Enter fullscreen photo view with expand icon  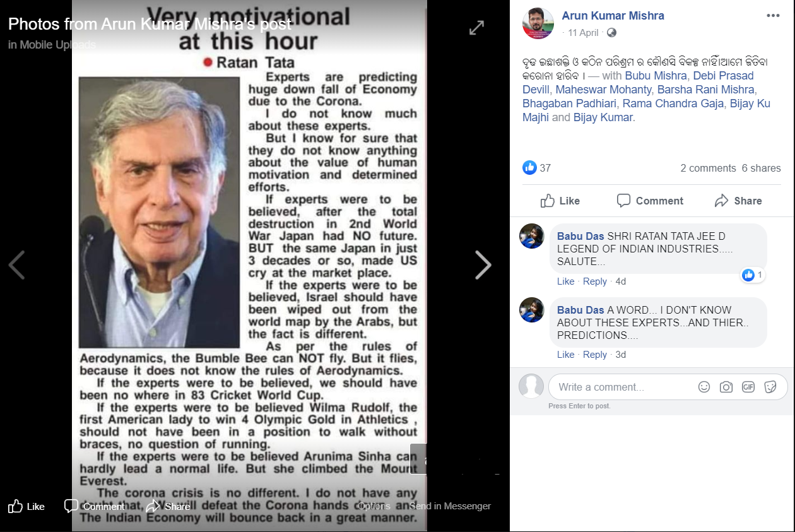(x=476, y=28)
